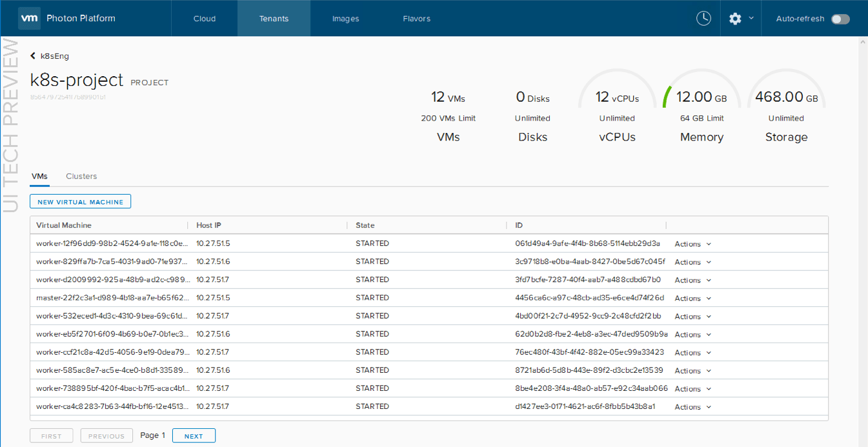Open Actions dropdown for master-22f2c3a1 row
The width and height of the screenshot is (868, 447).
pyautogui.click(x=693, y=298)
